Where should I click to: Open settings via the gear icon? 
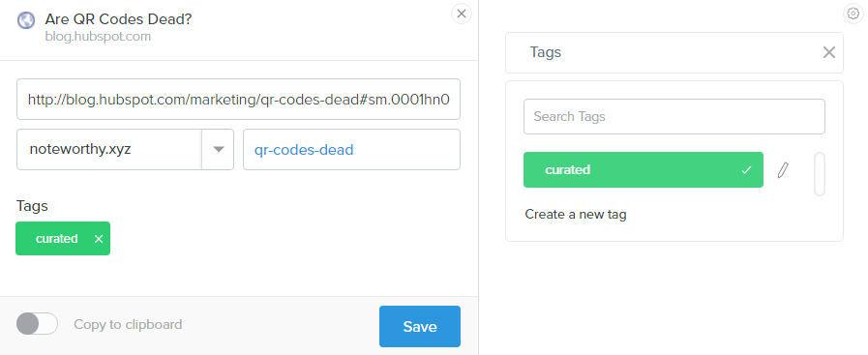853,14
